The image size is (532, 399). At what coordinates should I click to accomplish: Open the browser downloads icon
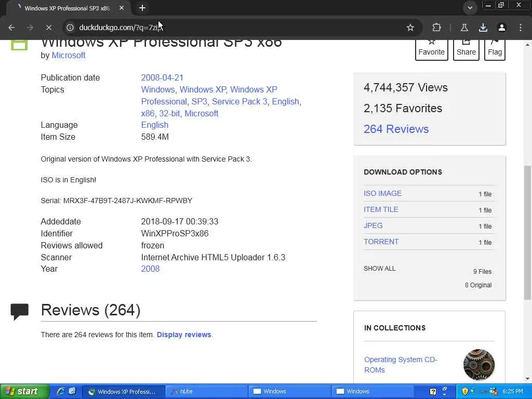tap(483, 28)
